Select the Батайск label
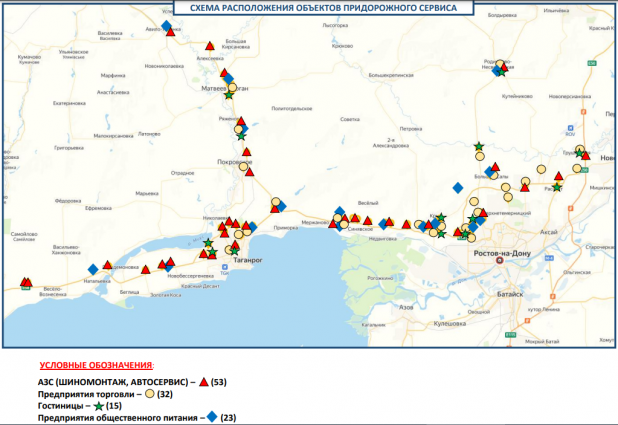 tap(510, 294)
